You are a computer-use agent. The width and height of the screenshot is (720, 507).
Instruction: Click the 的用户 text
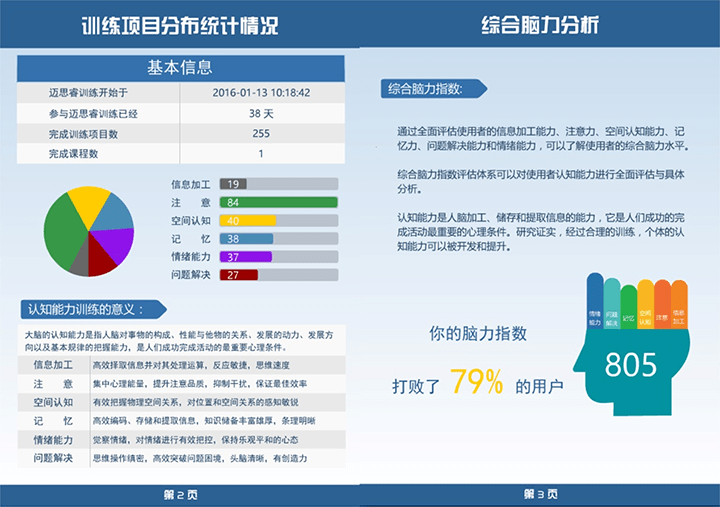pos(540,386)
